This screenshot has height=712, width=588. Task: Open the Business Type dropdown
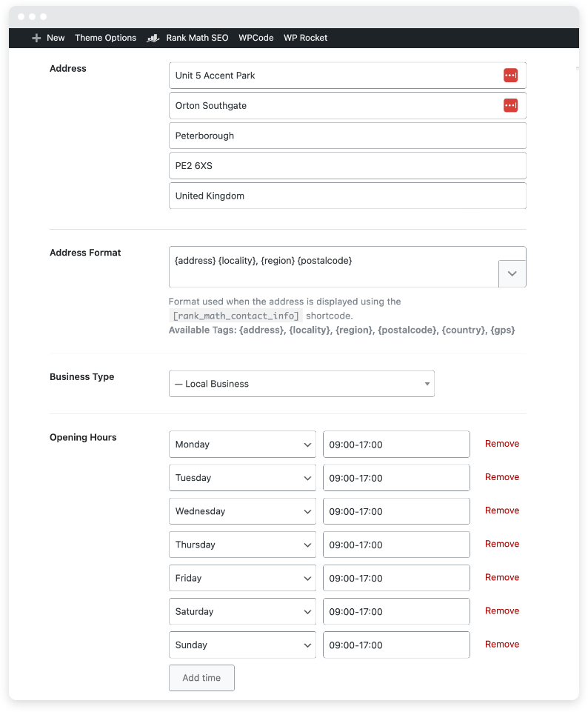pyautogui.click(x=301, y=384)
